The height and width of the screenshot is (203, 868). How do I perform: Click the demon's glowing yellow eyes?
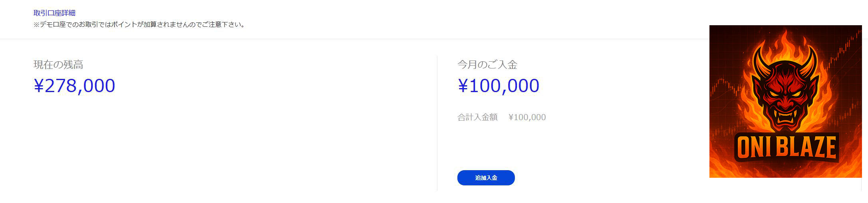[x=785, y=93]
